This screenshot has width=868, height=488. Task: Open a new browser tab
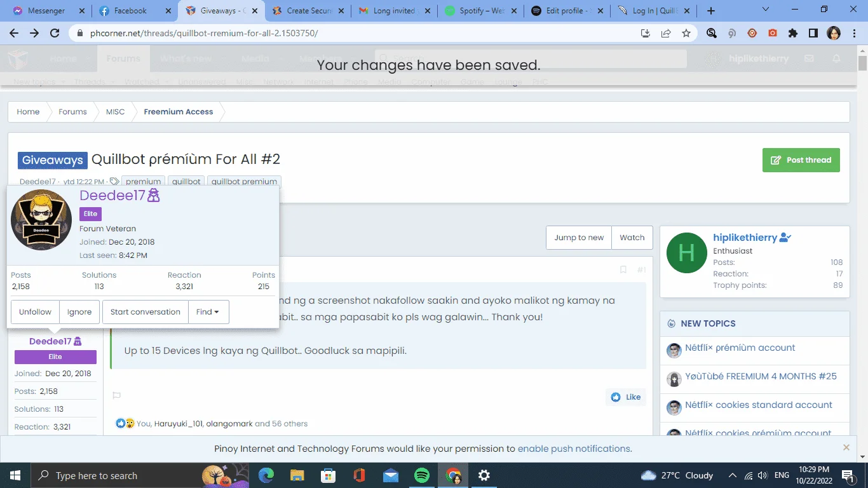(711, 11)
